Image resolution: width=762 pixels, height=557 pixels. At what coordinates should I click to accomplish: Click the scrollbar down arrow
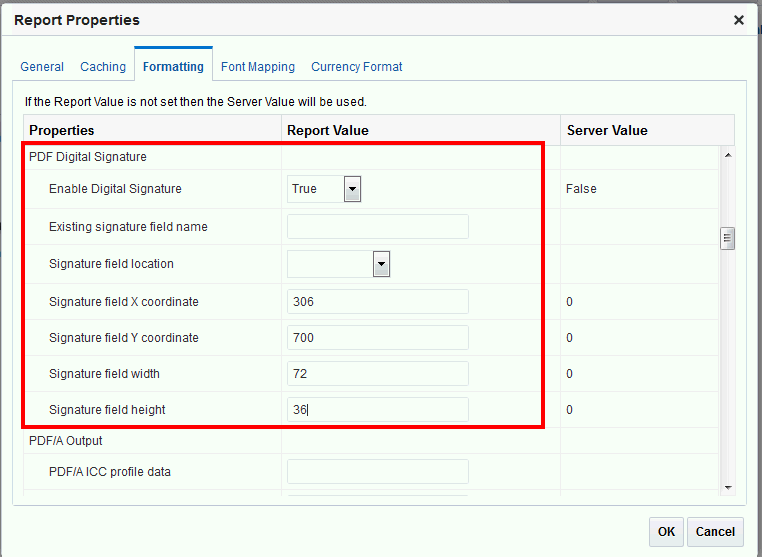[727, 487]
